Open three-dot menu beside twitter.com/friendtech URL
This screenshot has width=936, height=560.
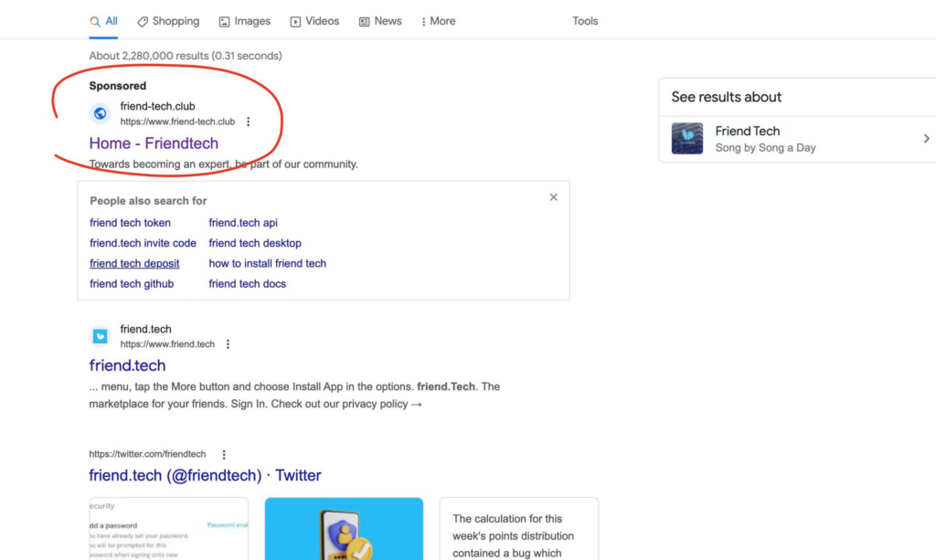point(224,454)
